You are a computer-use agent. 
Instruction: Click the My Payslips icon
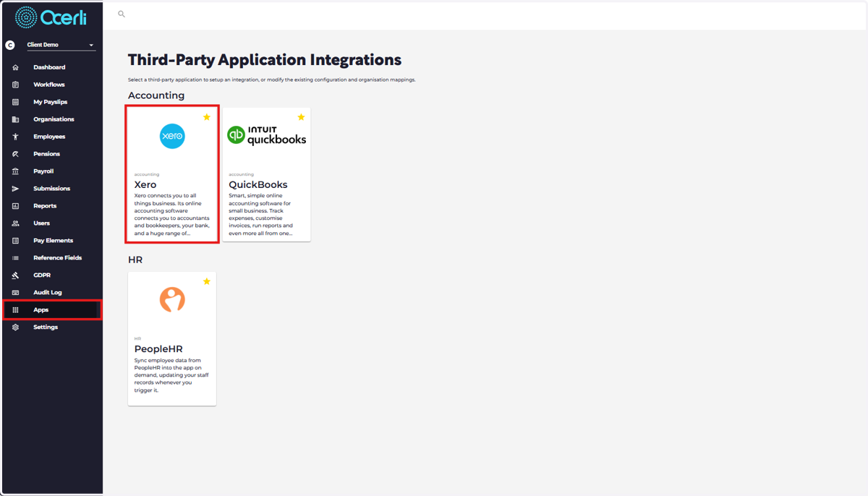pos(15,102)
